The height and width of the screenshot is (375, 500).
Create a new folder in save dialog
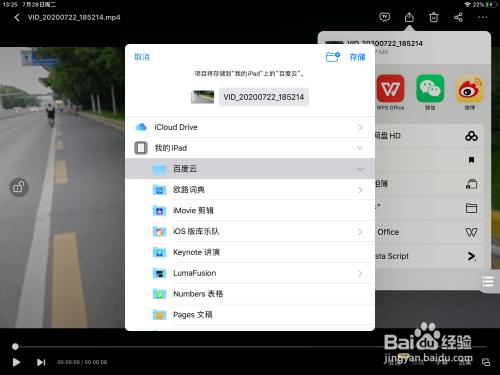click(332, 57)
